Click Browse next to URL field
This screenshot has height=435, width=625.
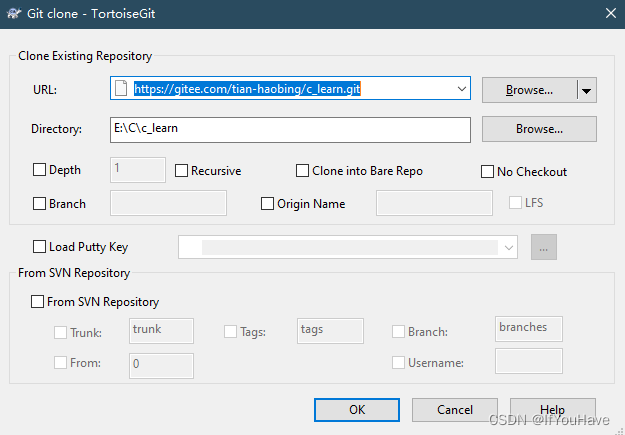coord(529,90)
